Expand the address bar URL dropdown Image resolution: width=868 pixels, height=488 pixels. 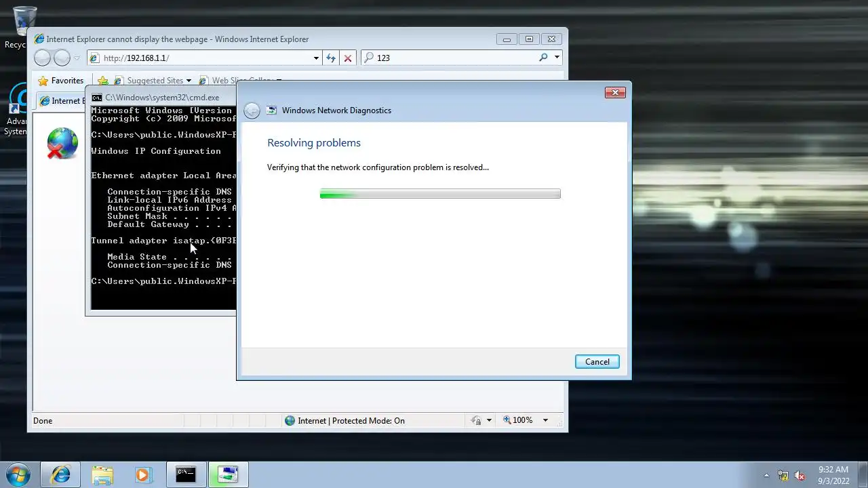[x=315, y=58]
